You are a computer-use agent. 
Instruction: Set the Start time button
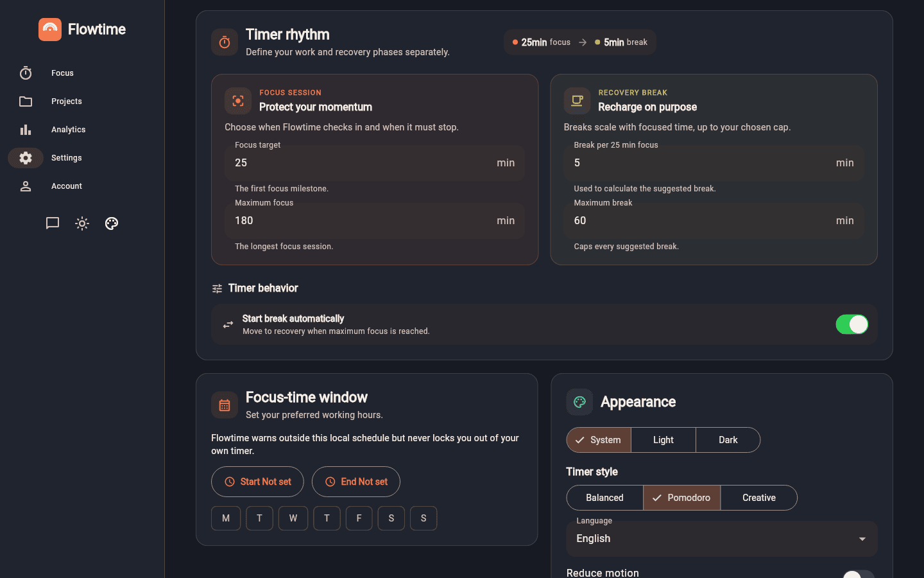(257, 482)
